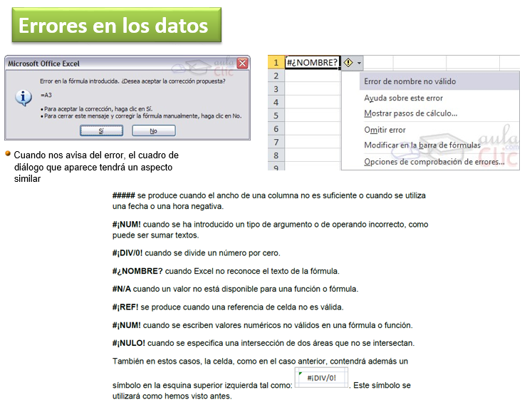Image resolution: width=532 pixels, height=410 pixels.
Task: Close the Microsoft Office Excel dialog
Action: click(242, 63)
